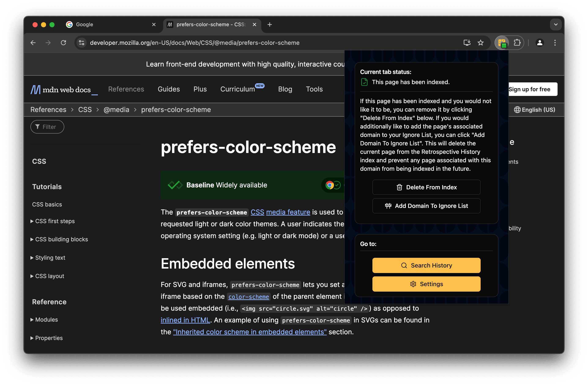Expand the CSS building blocks section

61,239
